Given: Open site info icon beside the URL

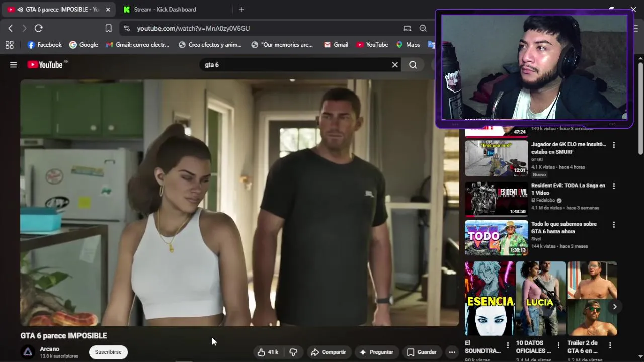Looking at the screenshot, I should pos(126,28).
